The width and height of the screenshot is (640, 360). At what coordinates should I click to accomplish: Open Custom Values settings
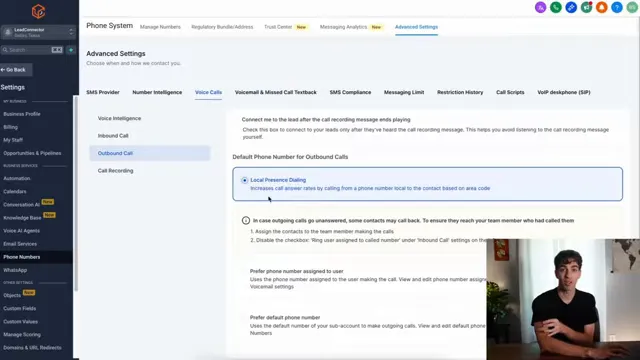pos(20,321)
